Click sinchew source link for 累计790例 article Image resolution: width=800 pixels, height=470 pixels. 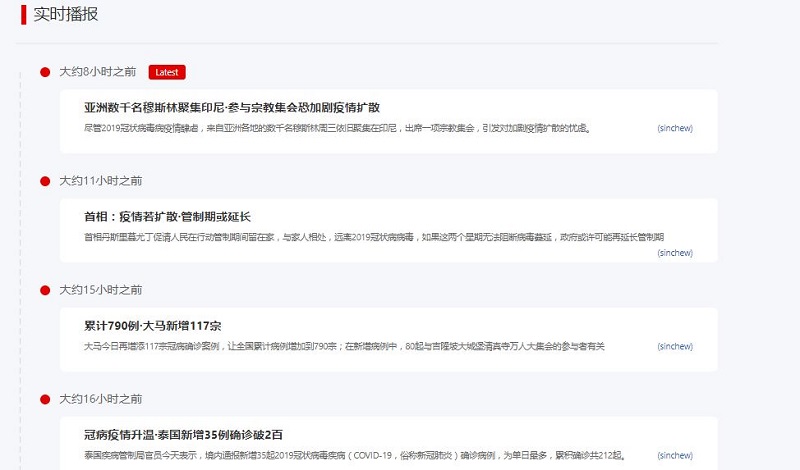tap(675, 346)
